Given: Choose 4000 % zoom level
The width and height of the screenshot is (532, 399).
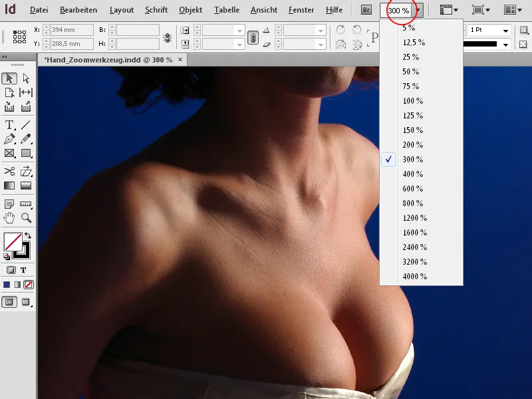Looking at the screenshot, I should click(x=421, y=276).
